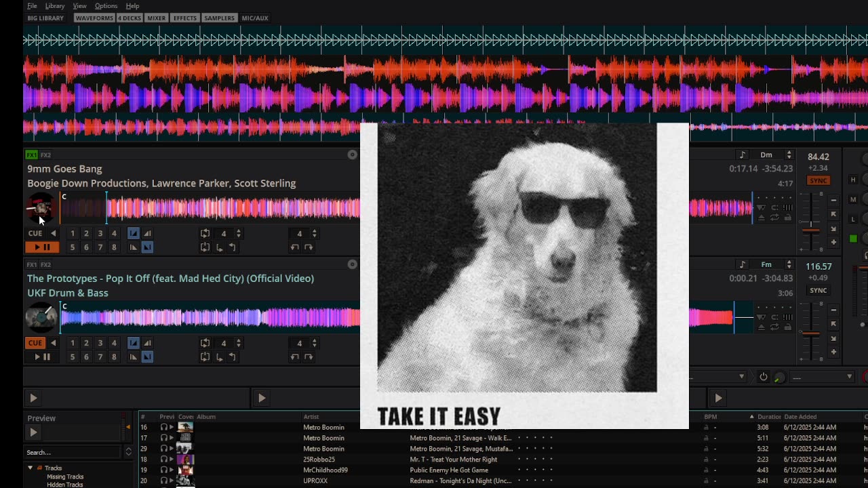
Task: Trigger hotcue 3 on 9mm Goes Bang deck
Action: (x=100, y=233)
